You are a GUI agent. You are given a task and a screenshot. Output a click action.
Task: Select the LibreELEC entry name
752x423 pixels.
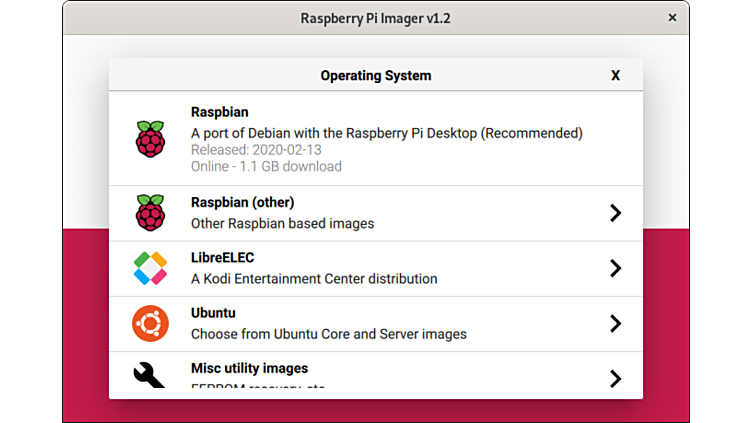(x=222, y=257)
